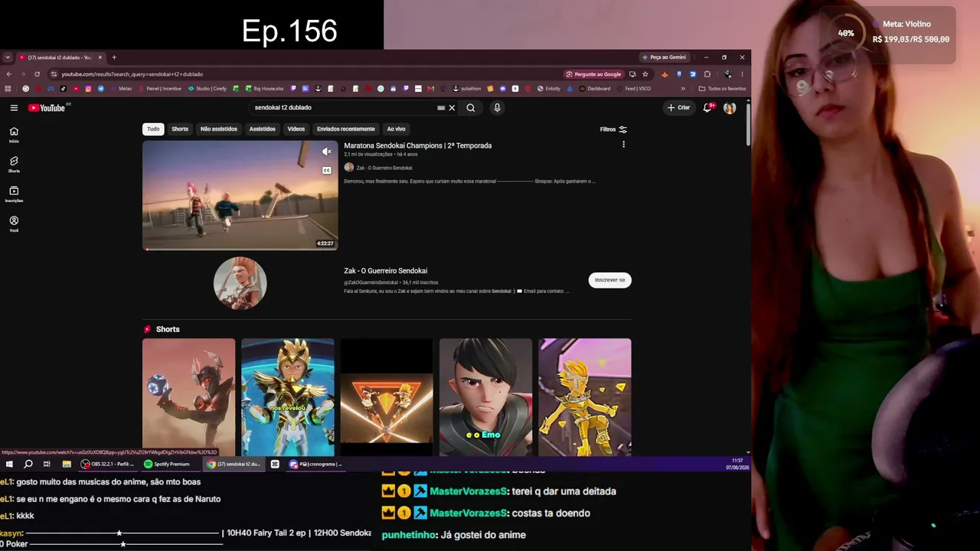Open the TikTok bookmark icon

tap(64, 89)
